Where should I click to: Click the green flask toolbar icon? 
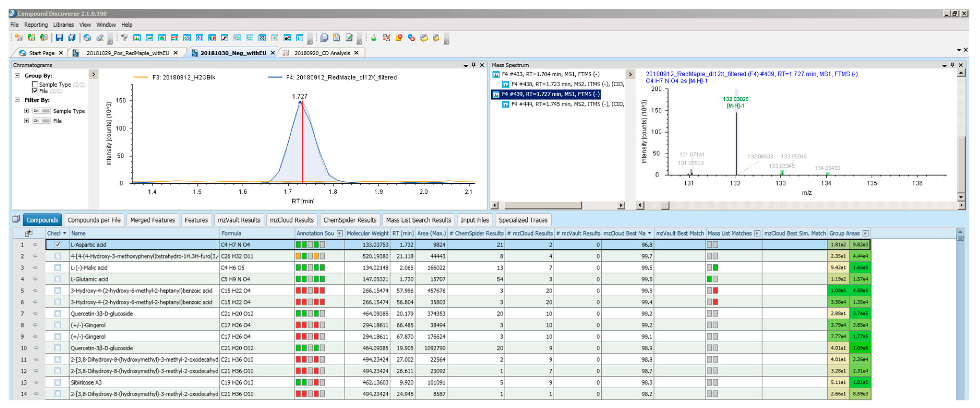(374, 38)
